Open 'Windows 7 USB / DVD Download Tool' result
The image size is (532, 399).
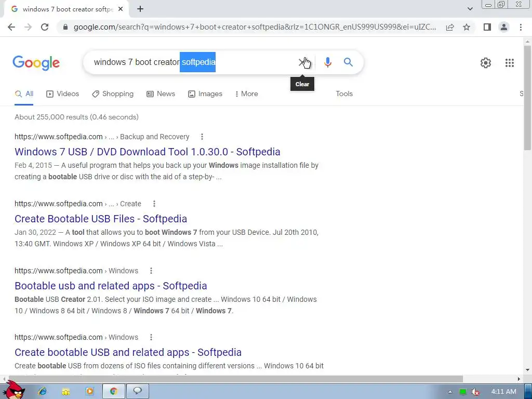(147, 152)
